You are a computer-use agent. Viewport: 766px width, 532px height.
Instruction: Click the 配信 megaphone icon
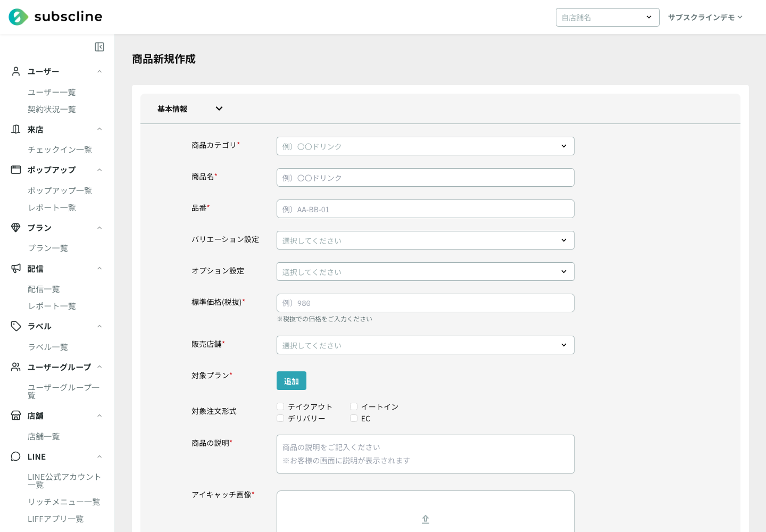[x=16, y=269]
